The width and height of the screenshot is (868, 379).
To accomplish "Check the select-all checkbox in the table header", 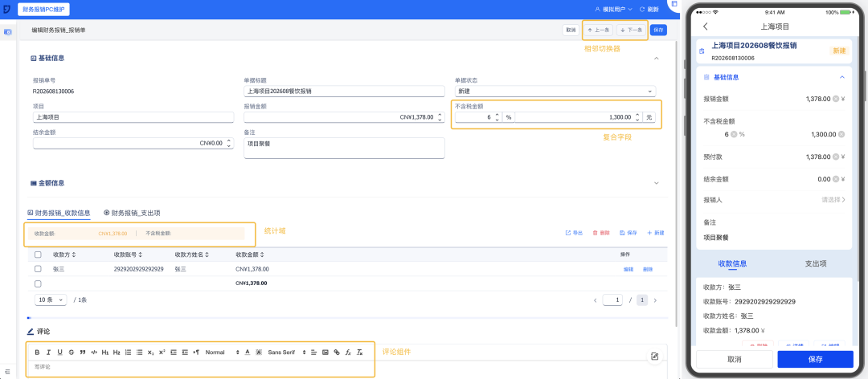I will (38, 255).
